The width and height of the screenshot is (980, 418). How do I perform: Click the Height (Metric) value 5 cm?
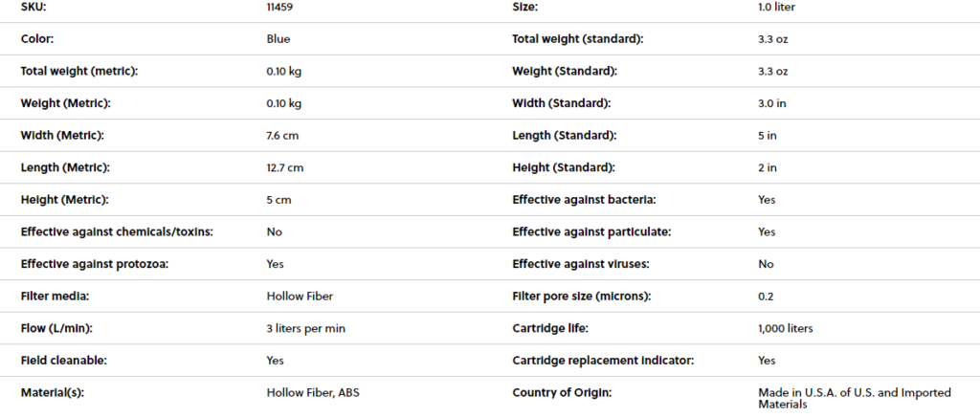[279, 200]
